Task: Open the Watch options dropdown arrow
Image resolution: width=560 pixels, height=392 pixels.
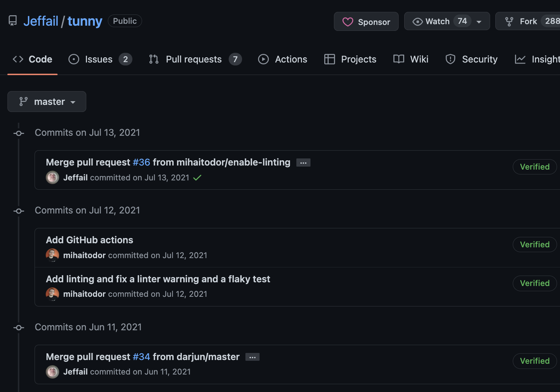Action: click(x=479, y=22)
